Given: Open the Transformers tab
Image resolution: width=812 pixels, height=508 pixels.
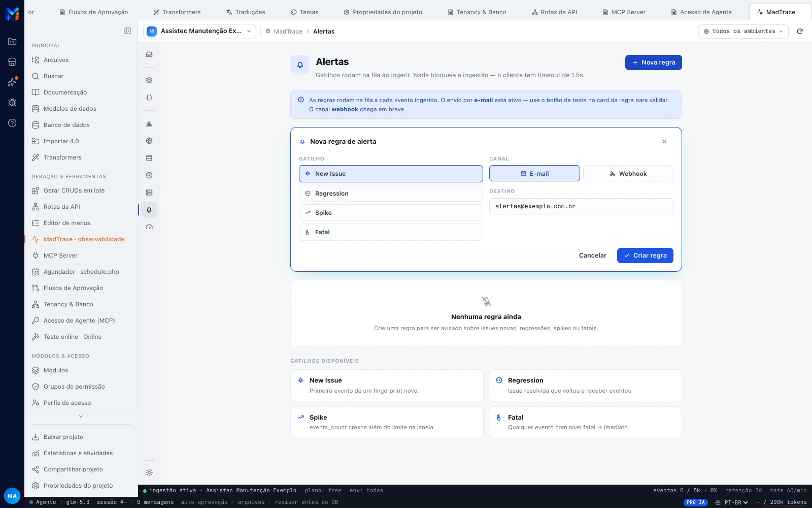Looking at the screenshot, I should click(177, 12).
